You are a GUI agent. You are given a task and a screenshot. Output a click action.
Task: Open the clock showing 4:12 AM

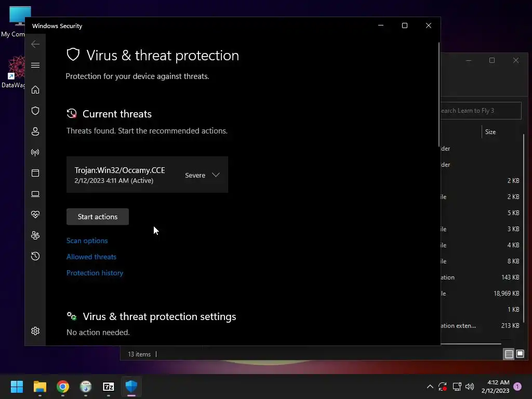[495, 387]
